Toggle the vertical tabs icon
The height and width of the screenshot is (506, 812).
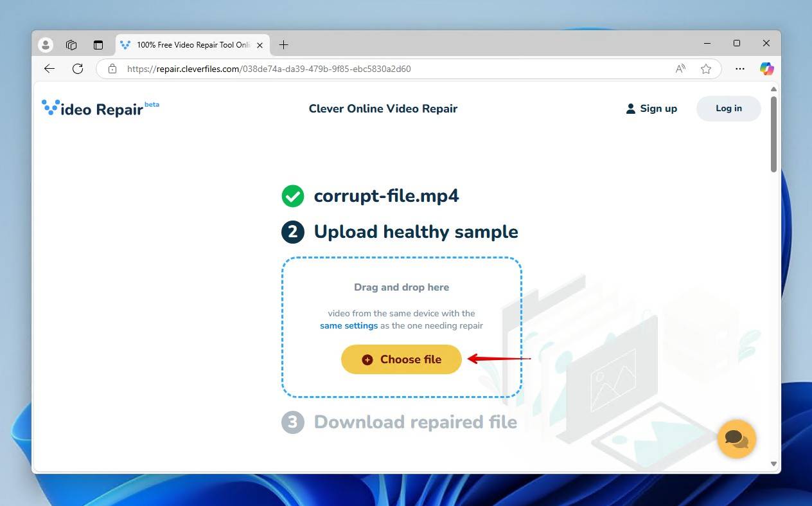98,44
